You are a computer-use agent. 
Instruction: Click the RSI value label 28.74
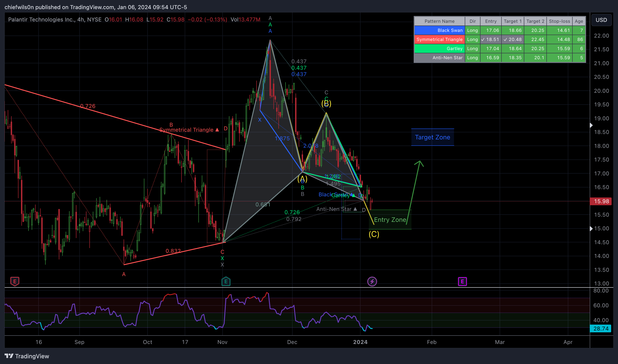(x=601, y=329)
